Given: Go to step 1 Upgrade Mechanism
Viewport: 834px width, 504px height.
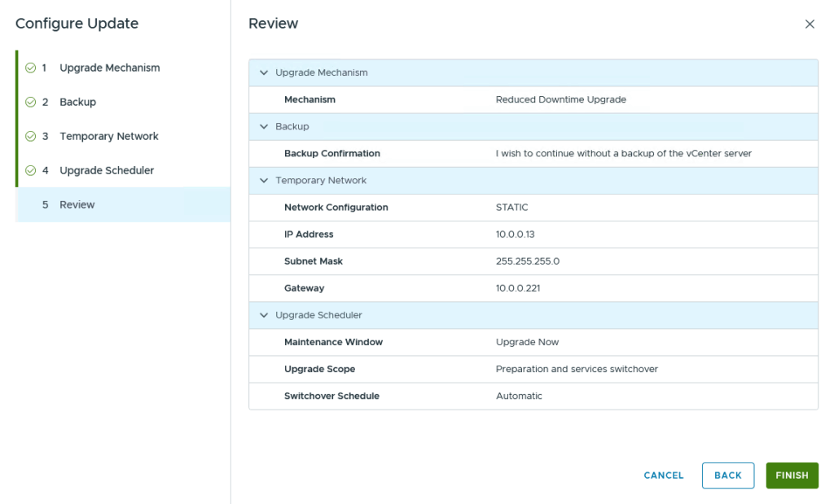Looking at the screenshot, I should pyautogui.click(x=109, y=68).
